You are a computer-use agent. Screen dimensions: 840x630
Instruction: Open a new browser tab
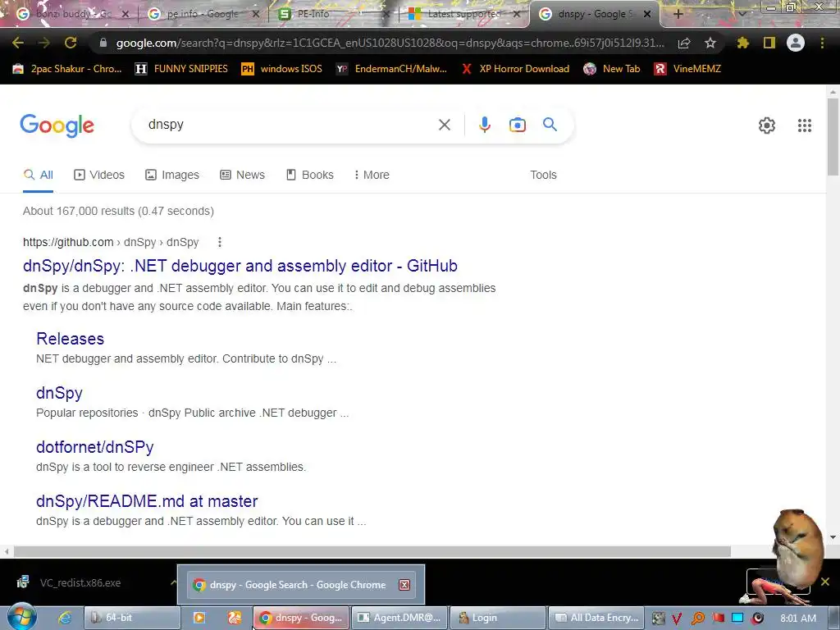[678, 14]
